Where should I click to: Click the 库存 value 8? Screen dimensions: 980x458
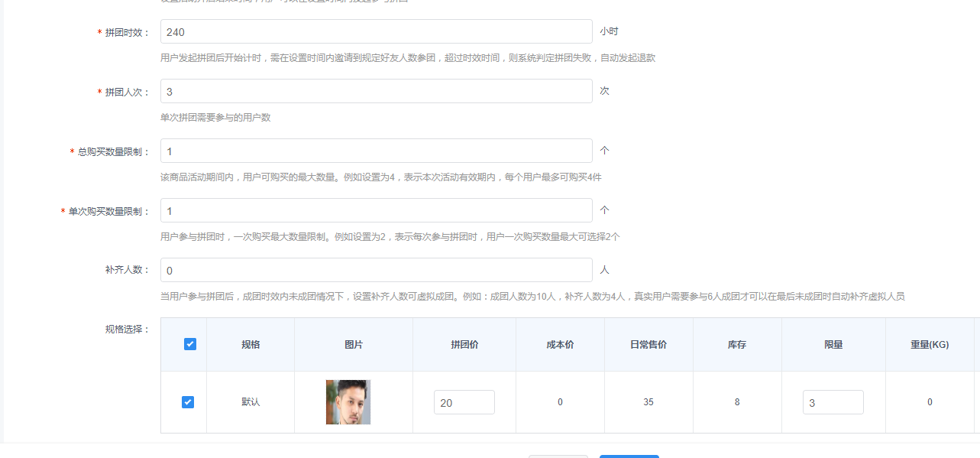click(x=737, y=402)
